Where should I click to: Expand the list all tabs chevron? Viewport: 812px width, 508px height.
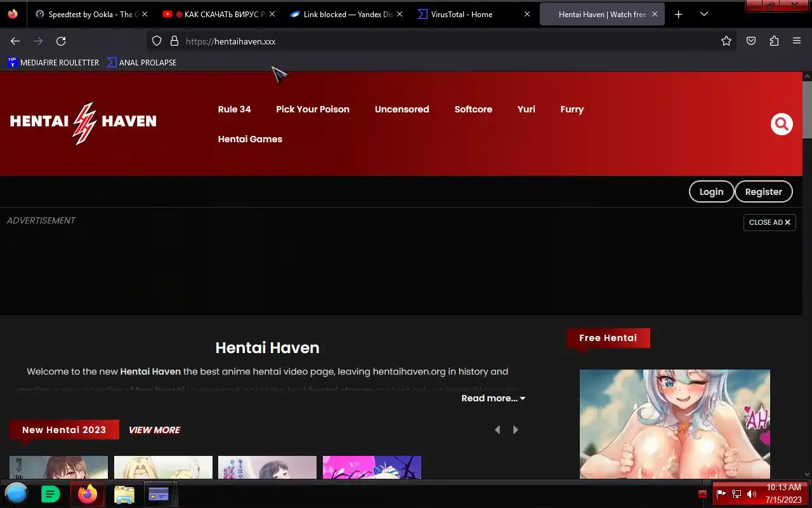pyautogui.click(x=704, y=14)
